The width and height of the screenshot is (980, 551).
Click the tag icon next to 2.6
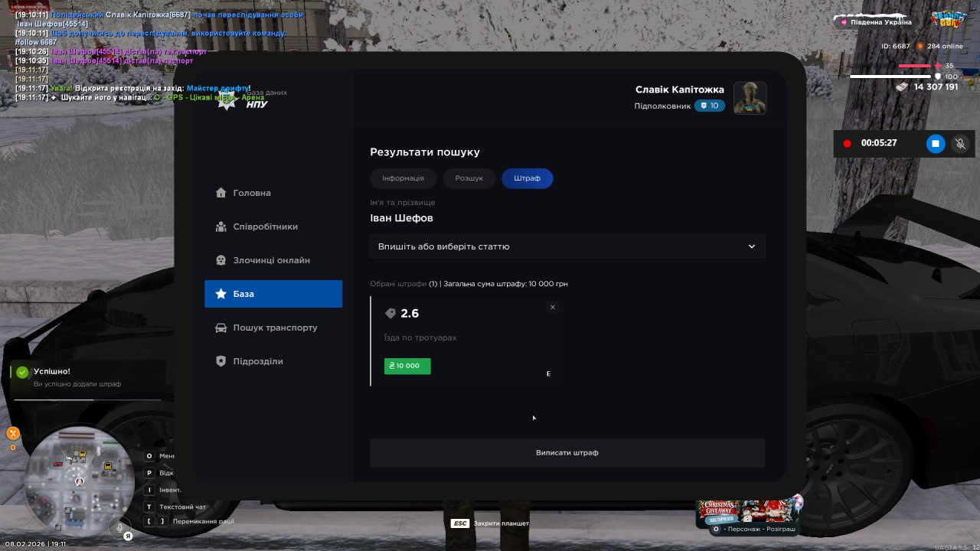coord(390,313)
